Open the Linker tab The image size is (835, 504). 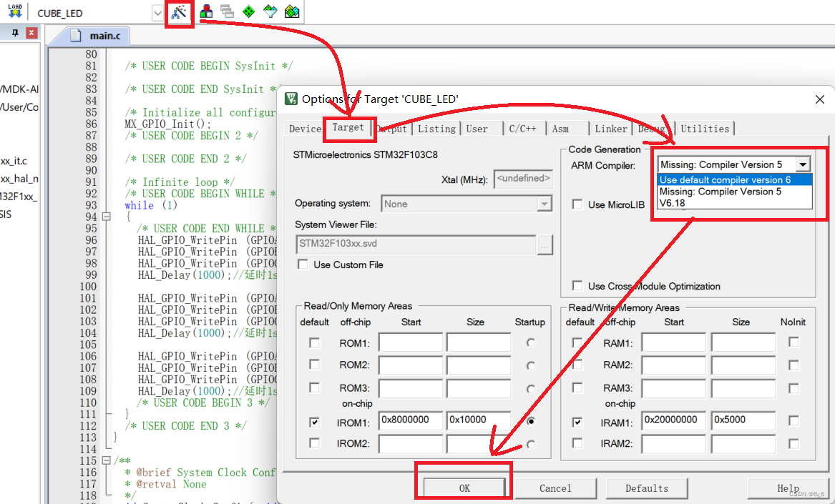[611, 129]
